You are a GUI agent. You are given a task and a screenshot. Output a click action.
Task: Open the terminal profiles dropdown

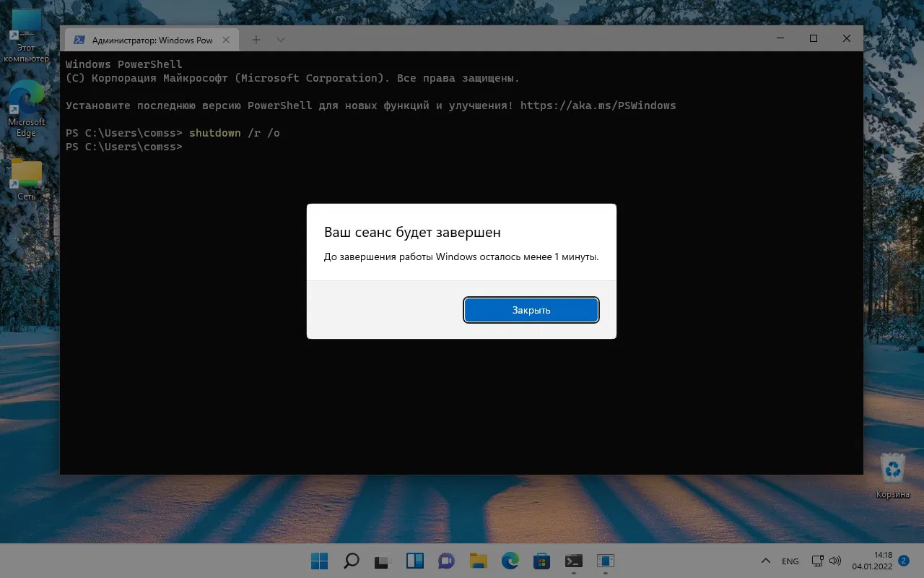click(x=281, y=40)
